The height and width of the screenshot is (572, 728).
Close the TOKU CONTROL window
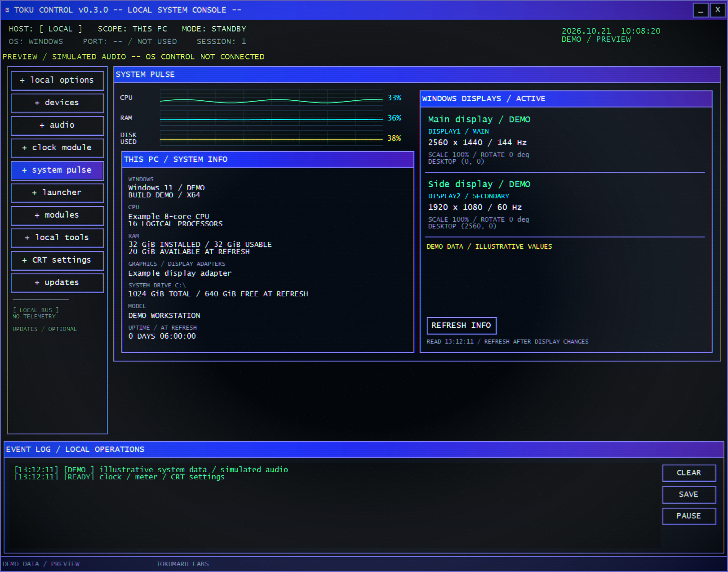click(718, 10)
